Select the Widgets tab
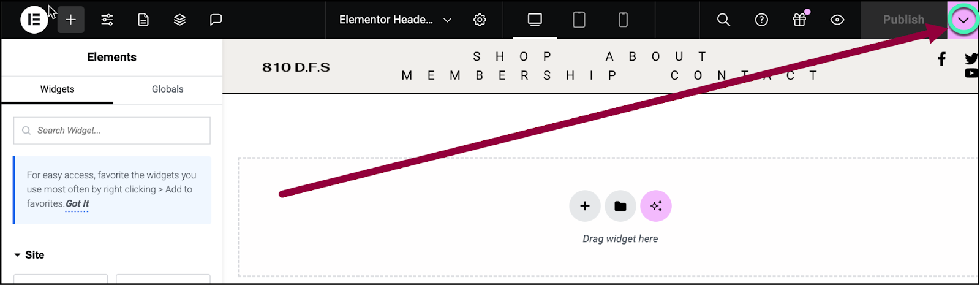Image resolution: width=980 pixels, height=285 pixels. tap(57, 89)
